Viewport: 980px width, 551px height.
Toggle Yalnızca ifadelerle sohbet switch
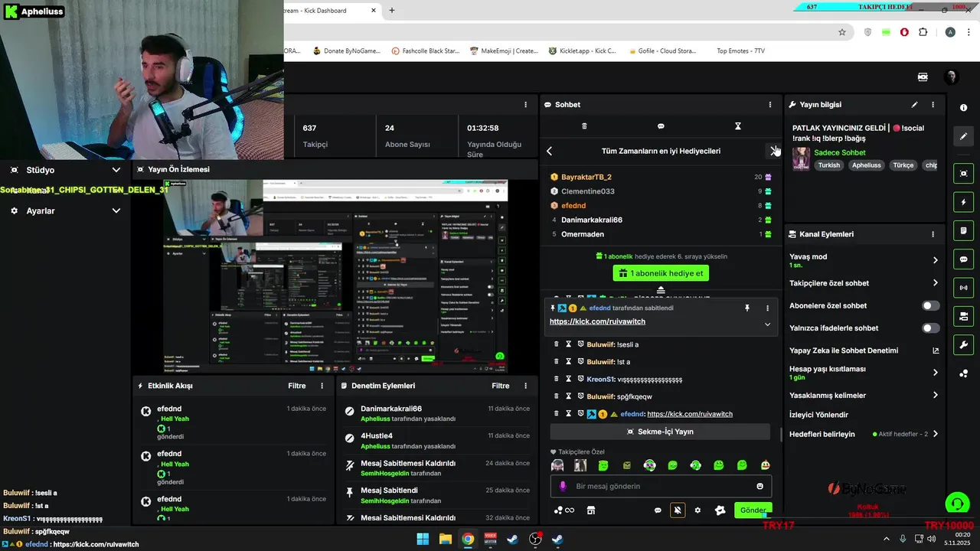click(x=930, y=328)
